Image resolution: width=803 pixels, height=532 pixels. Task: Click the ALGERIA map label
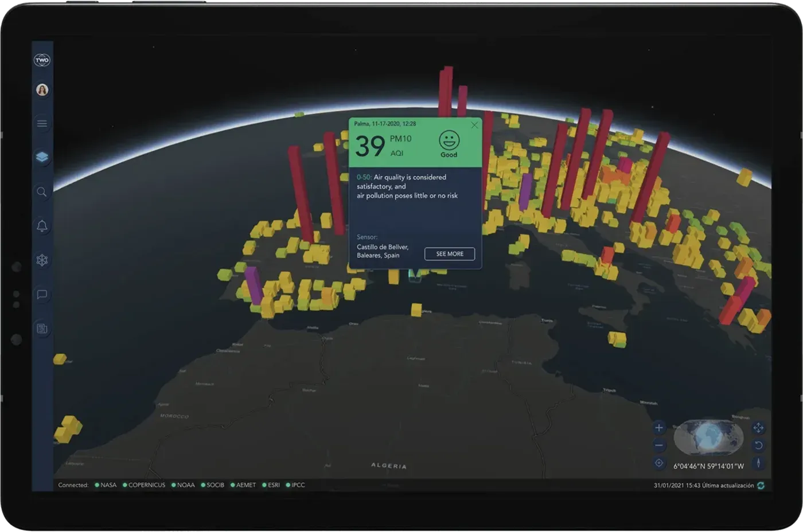(389, 465)
